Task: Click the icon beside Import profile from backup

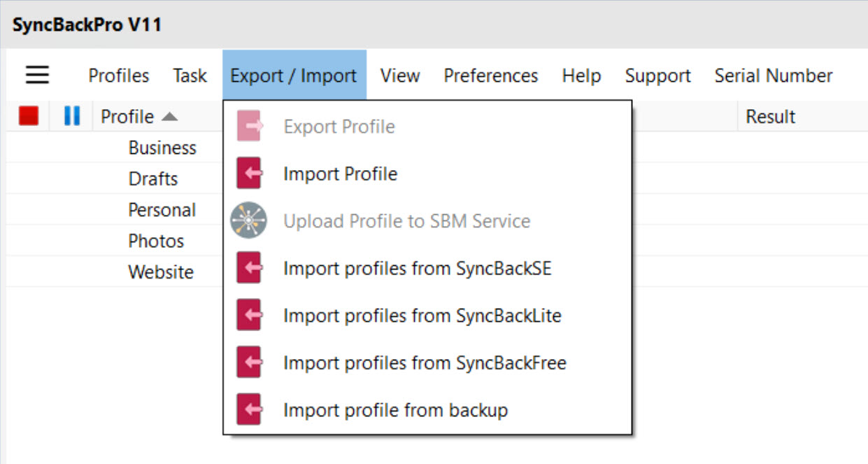Action: coord(249,409)
